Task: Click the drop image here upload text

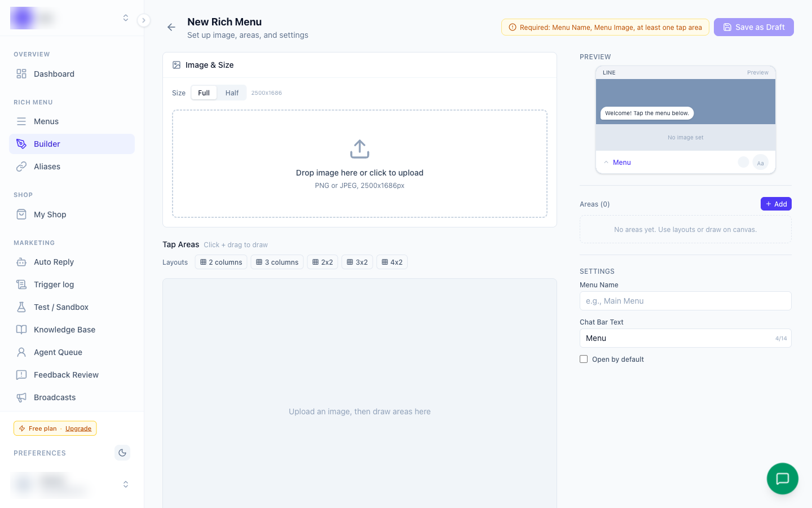Action: coord(360,173)
